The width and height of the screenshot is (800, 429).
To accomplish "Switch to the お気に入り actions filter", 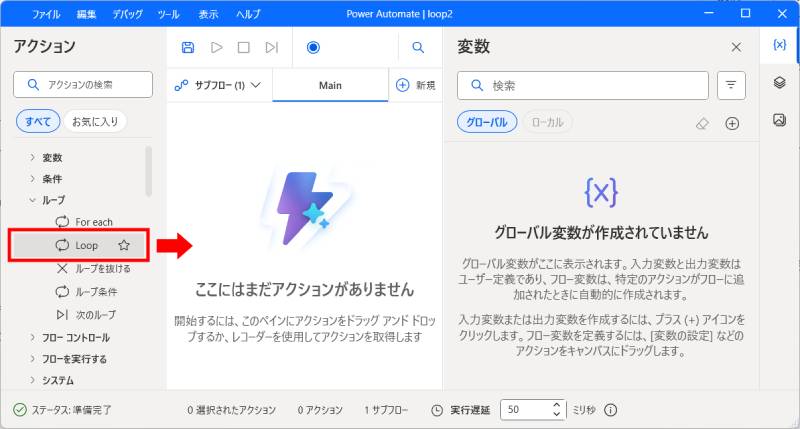I will (93, 122).
